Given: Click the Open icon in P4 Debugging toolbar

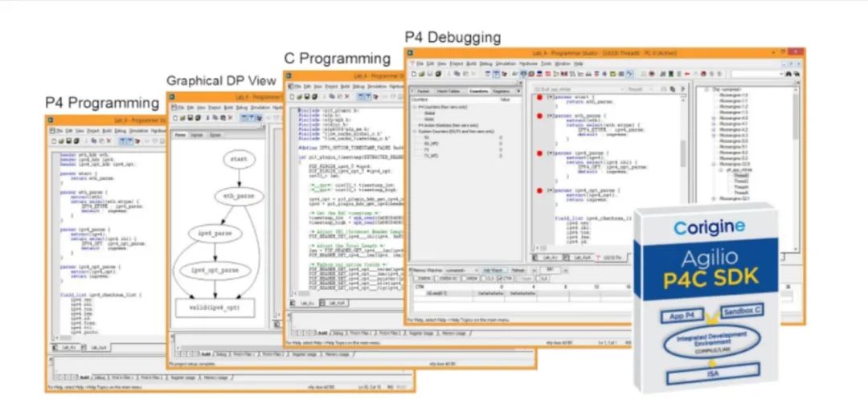Looking at the screenshot, I should click(x=422, y=74).
